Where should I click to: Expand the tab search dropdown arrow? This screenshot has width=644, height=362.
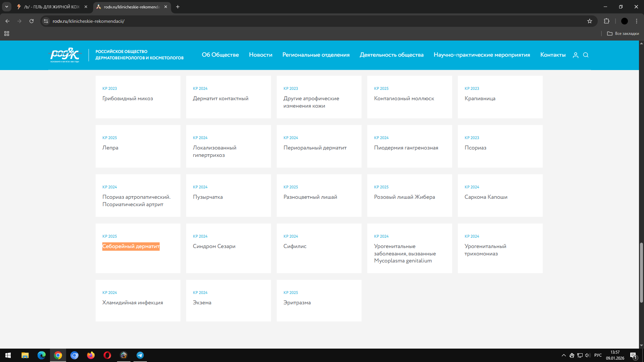click(x=6, y=7)
